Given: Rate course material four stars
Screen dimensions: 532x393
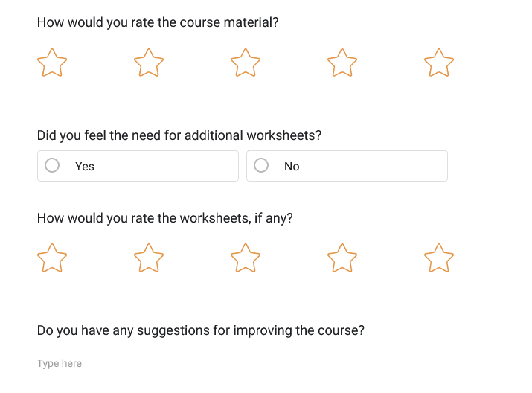Looking at the screenshot, I should tap(342, 63).
